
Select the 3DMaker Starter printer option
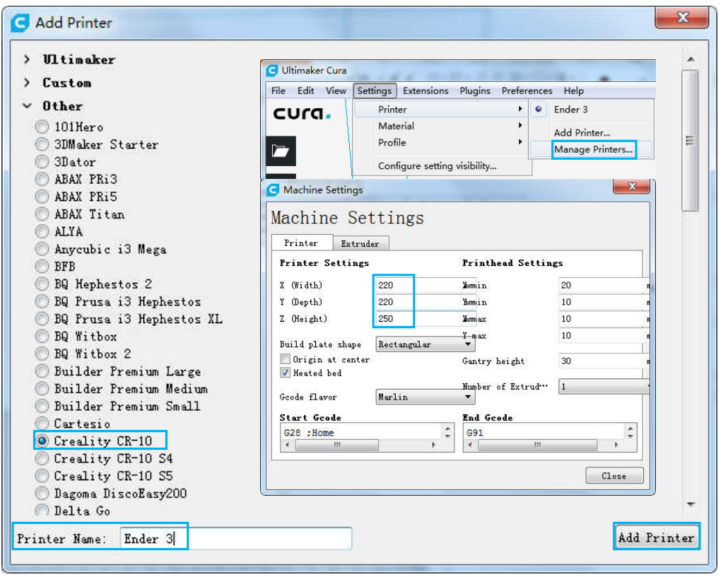[x=42, y=144]
